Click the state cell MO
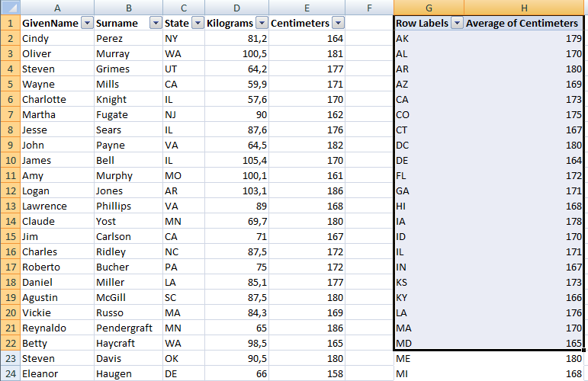 (184, 176)
